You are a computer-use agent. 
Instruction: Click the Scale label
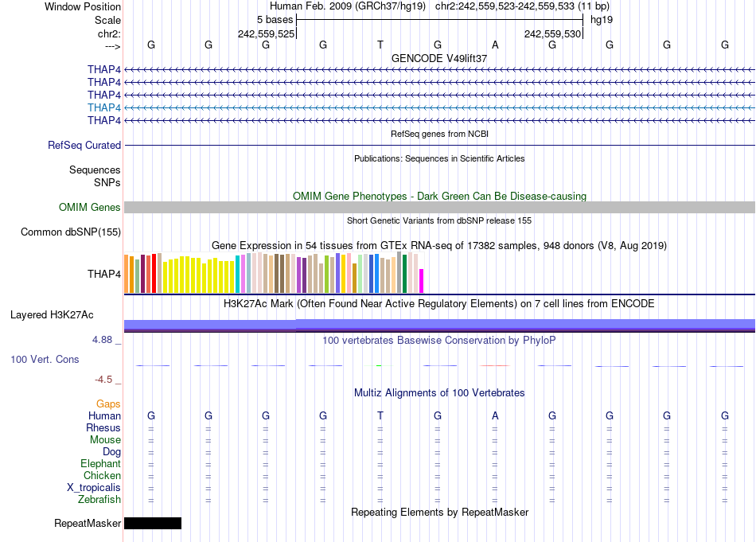click(107, 20)
